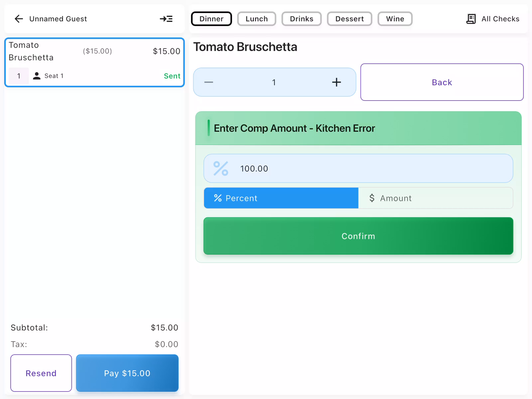Screen dimensions: 532x399
Task: Increase quantity with the plus icon
Action: click(x=336, y=82)
